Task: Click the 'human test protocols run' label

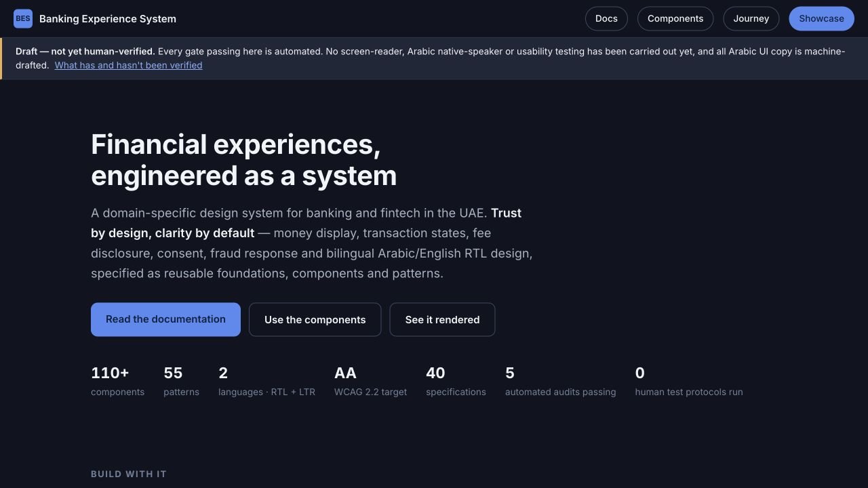Action: pos(689,392)
